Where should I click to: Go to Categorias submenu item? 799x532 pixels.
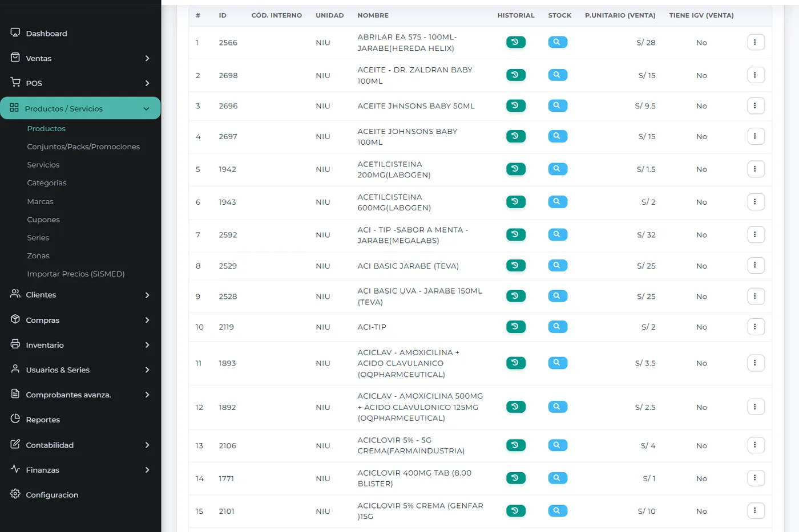47,183
